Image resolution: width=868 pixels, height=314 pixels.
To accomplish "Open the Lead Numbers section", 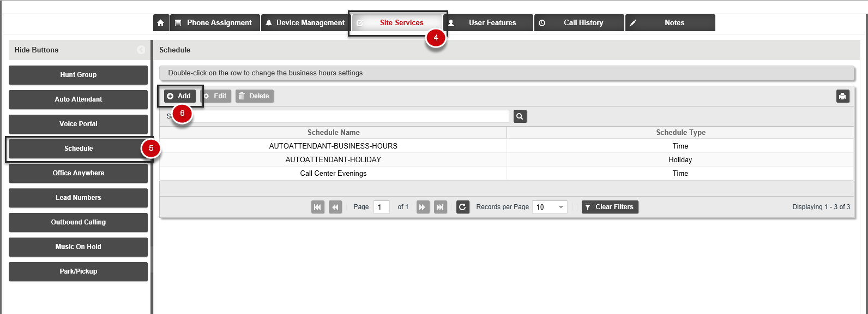I will point(79,198).
